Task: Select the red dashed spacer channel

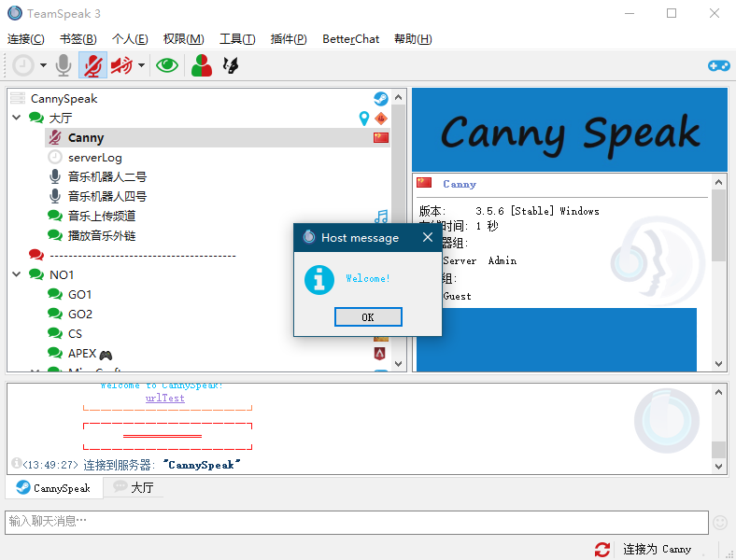Action: coord(142,256)
